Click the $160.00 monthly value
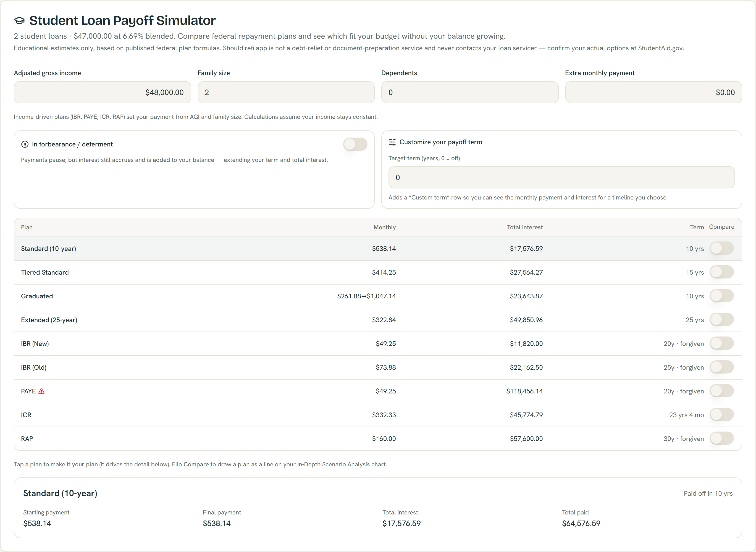 click(x=384, y=438)
